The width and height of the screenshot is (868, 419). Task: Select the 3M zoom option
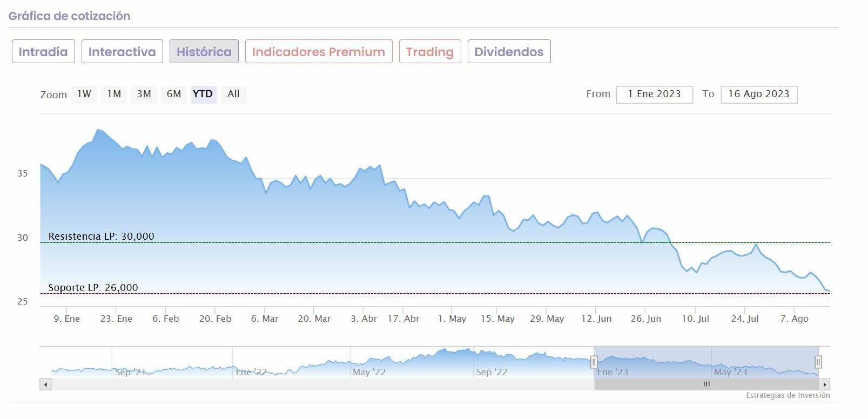[144, 94]
